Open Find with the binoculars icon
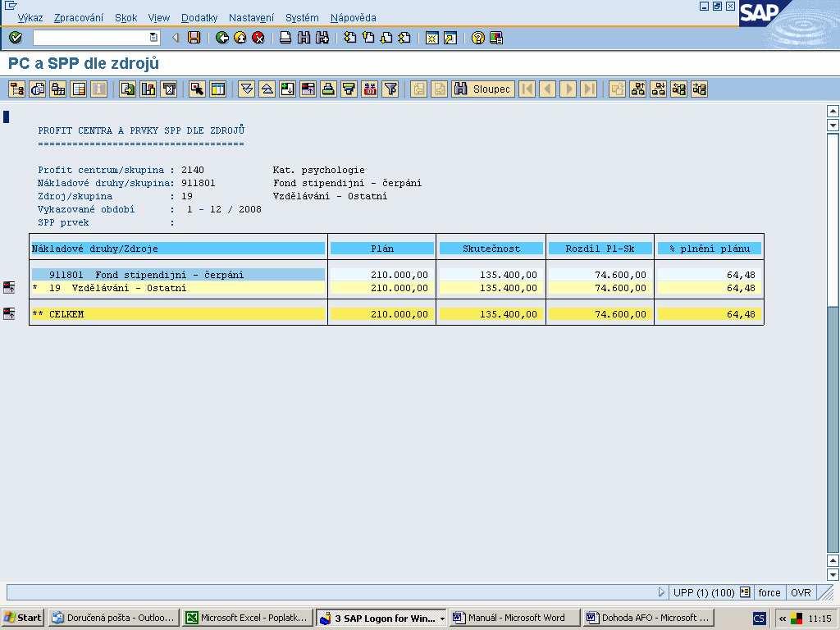 (304, 38)
